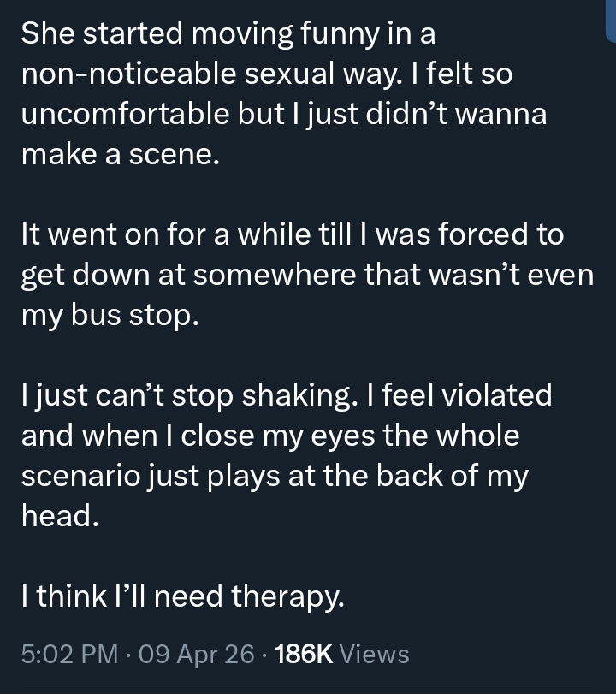Click the line starting "It went on for a while"
Screen dimensions: 616x694
292,235
